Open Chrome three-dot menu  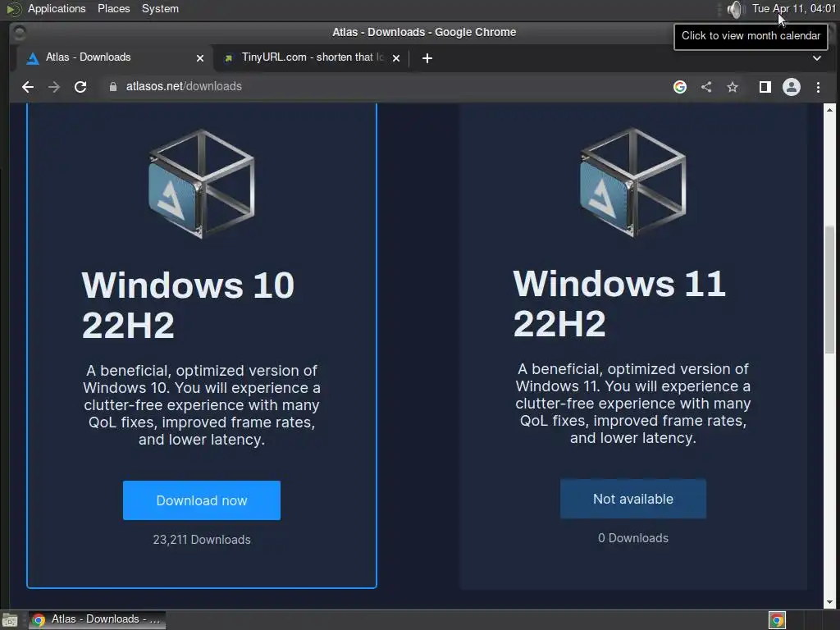(818, 87)
